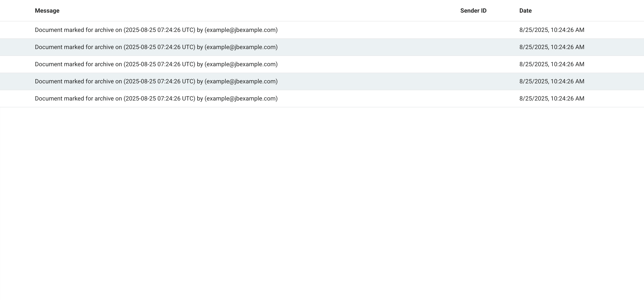
Task: Click the Date column header
Action: [x=525, y=11]
